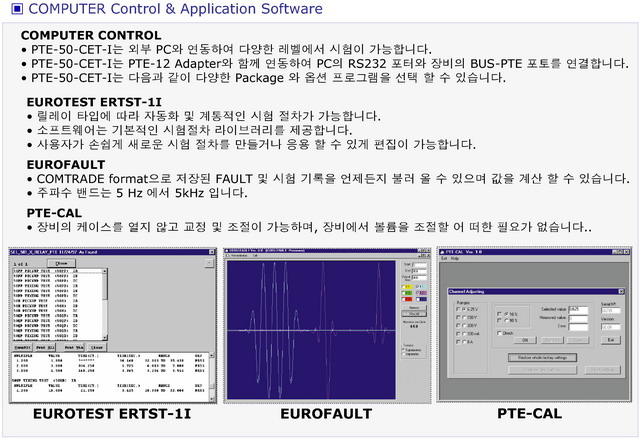Select the Superposed radio option in EUROFAULT
Viewport: 640px width, 439px height.
[x=403, y=350]
